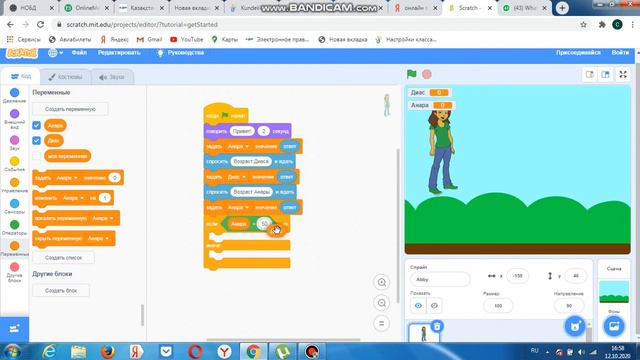Viewport: 640px width, 360px height.
Task: Switch to the Звуки tab
Action: [111, 77]
